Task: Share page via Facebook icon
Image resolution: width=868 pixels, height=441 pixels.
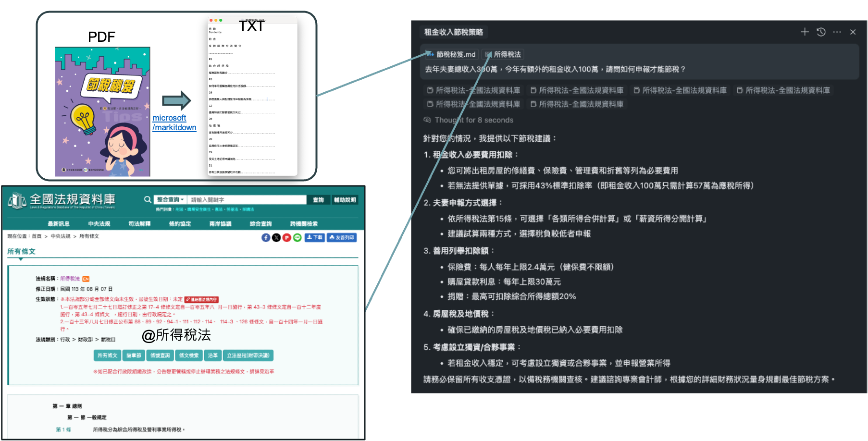Action: pos(265,237)
